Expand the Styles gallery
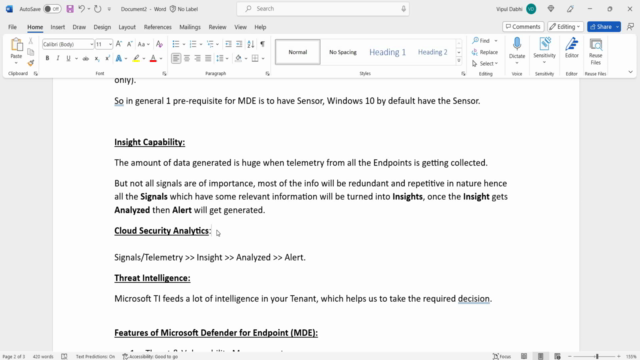 459,61
